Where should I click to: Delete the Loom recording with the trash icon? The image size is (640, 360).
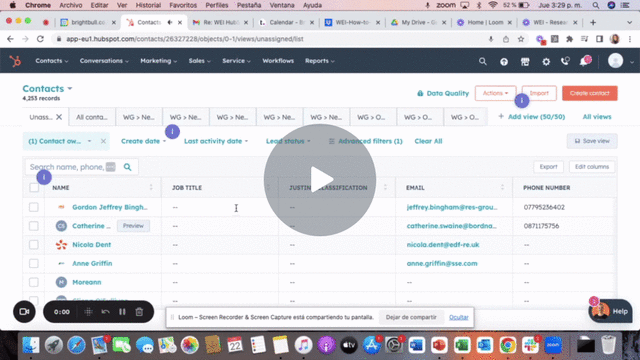click(x=139, y=312)
